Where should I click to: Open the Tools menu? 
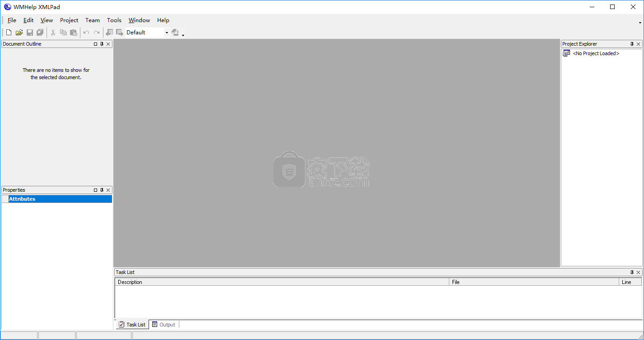pyautogui.click(x=114, y=20)
